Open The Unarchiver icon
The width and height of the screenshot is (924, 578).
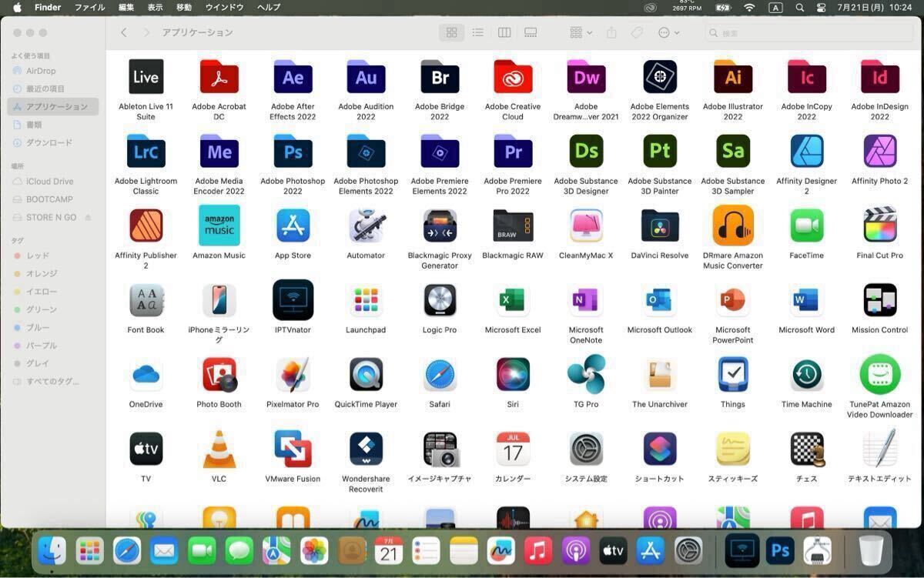(x=660, y=375)
